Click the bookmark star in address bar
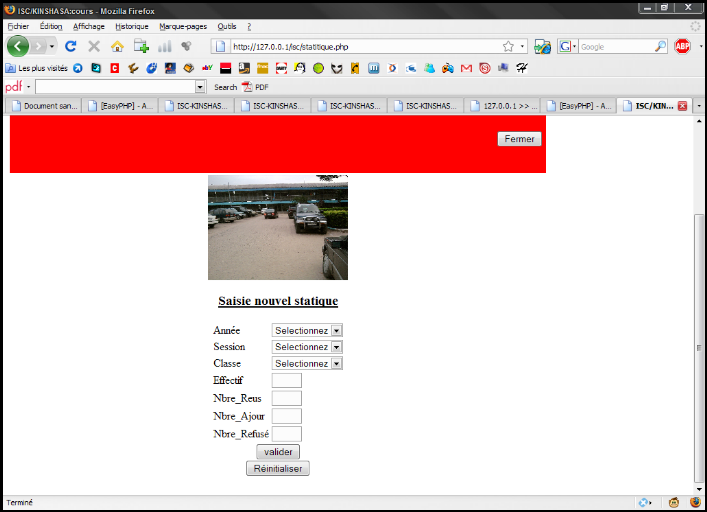The image size is (707, 512). click(508, 46)
